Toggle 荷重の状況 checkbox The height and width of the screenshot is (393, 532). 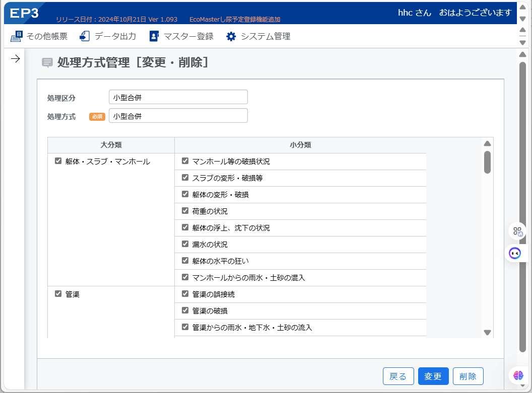(x=185, y=211)
